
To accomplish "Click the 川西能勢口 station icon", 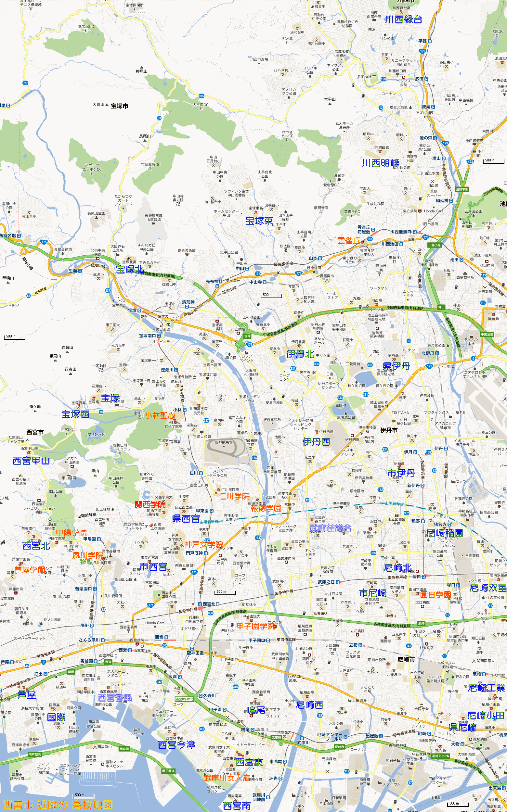I will (414, 232).
